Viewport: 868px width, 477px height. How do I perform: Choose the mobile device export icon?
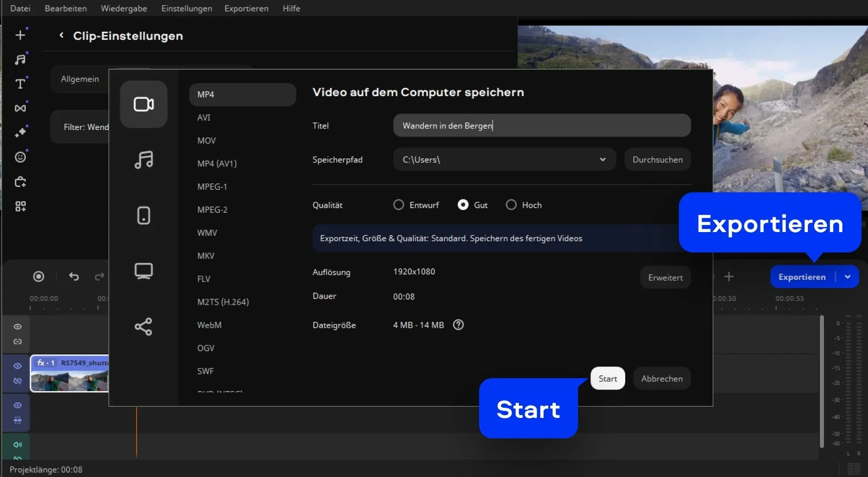(143, 215)
